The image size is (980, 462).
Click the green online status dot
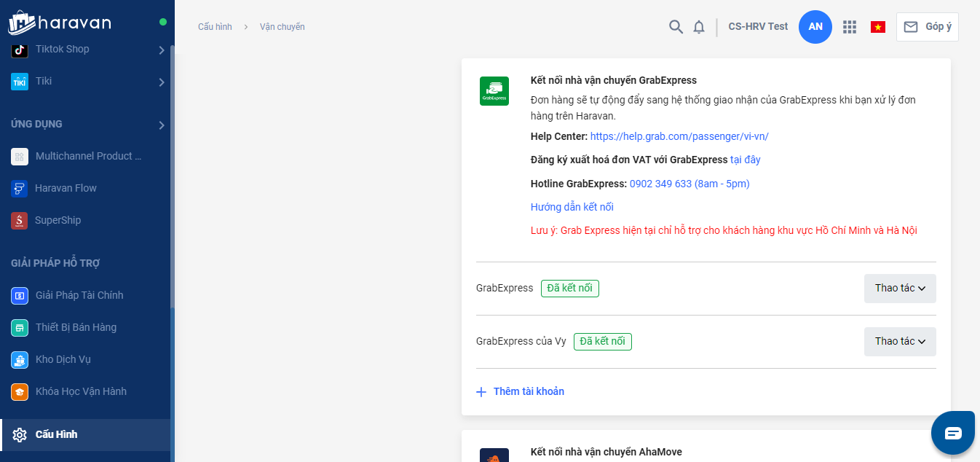coord(163,22)
